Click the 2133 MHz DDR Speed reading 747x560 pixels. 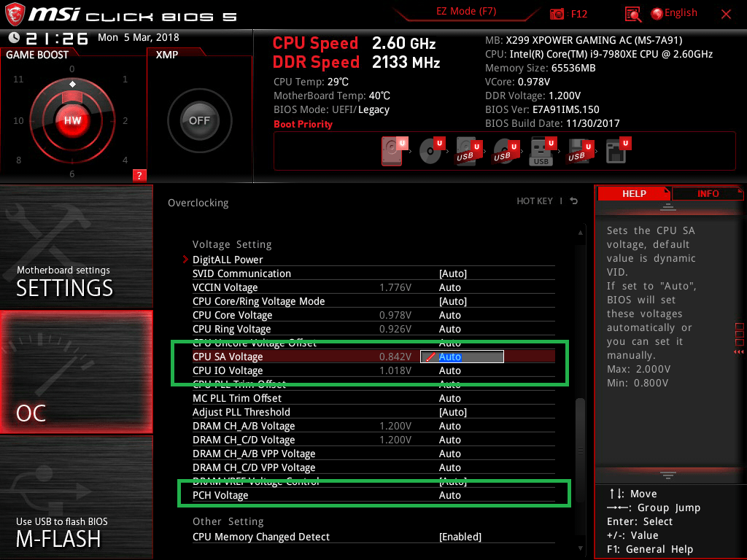(406, 63)
